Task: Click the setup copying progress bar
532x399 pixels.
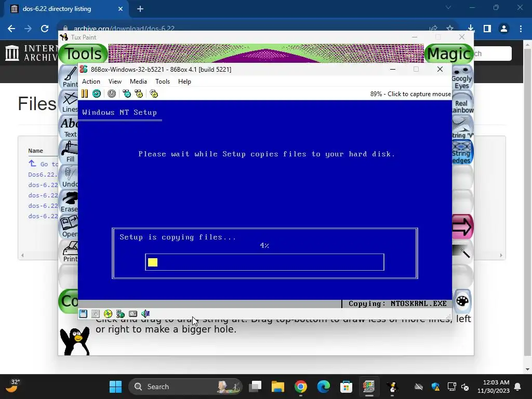Action: [264, 262]
